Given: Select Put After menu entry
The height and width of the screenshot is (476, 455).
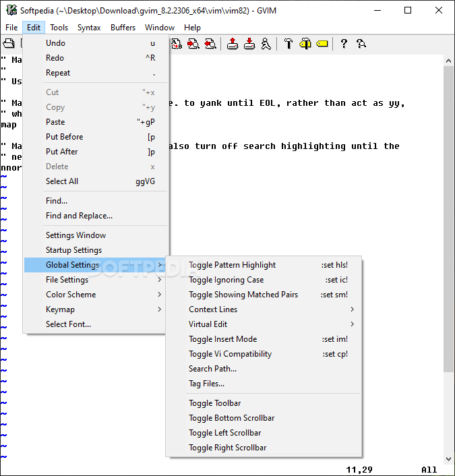Looking at the screenshot, I should click(96, 152).
